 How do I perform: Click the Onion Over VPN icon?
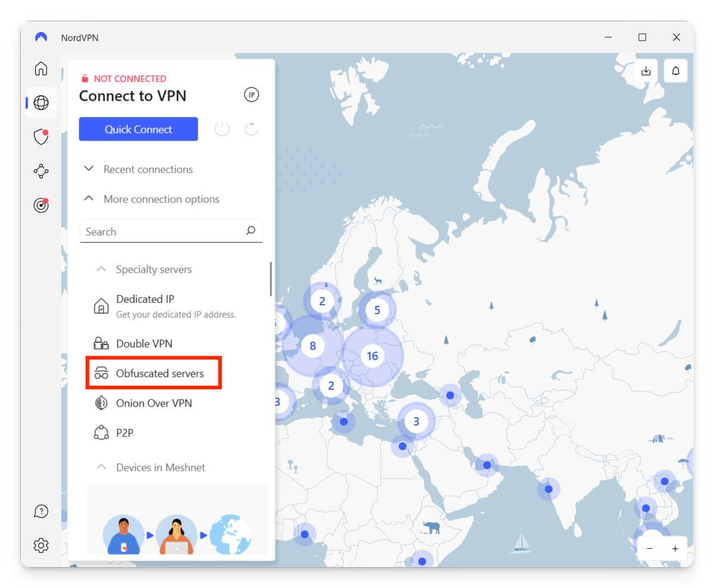(x=102, y=403)
